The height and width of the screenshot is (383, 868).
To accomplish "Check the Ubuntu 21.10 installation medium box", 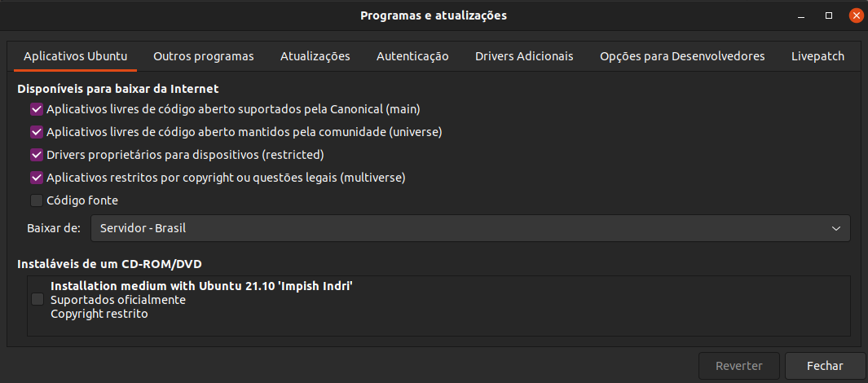I will [37, 299].
